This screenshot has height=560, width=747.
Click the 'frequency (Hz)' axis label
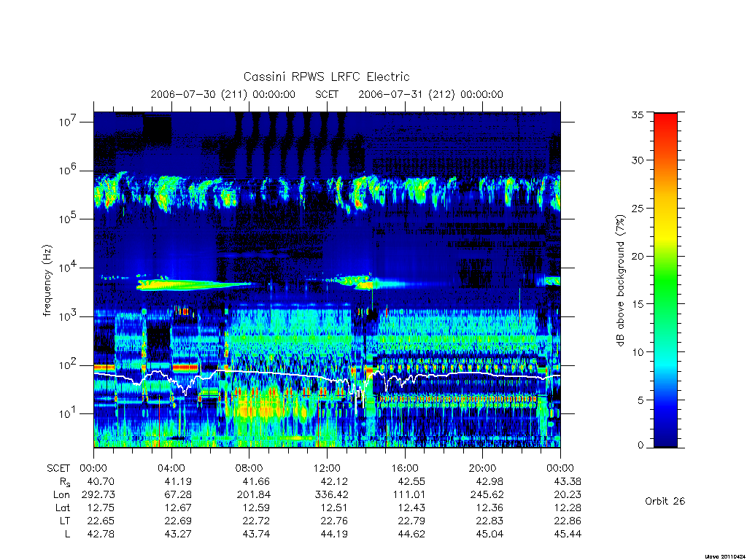tap(47, 281)
